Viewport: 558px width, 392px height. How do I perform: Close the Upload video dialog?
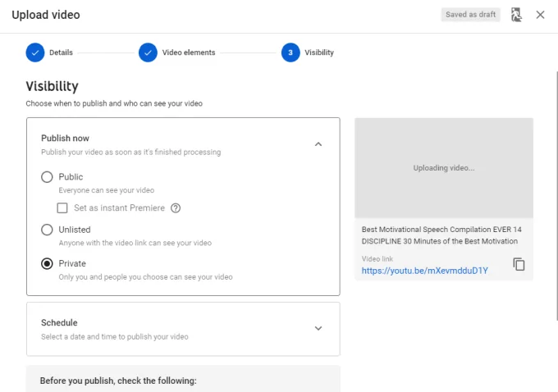pos(540,15)
